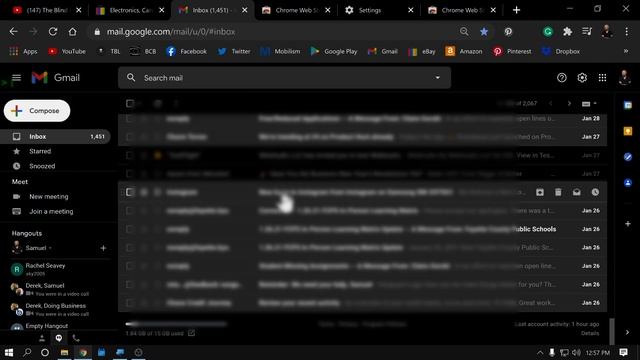Open Google Keep in side panel
The width and height of the screenshot is (640, 360).
[x=628, y=131]
